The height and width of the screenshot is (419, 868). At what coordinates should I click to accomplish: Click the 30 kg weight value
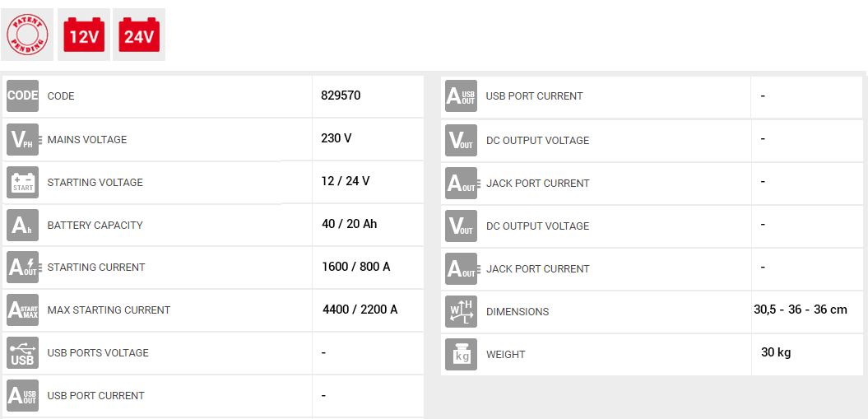775,352
